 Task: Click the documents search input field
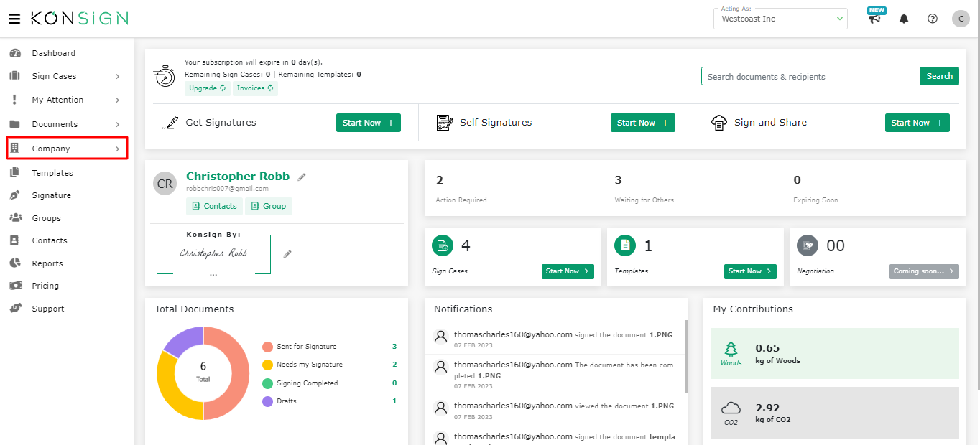coord(810,75)
